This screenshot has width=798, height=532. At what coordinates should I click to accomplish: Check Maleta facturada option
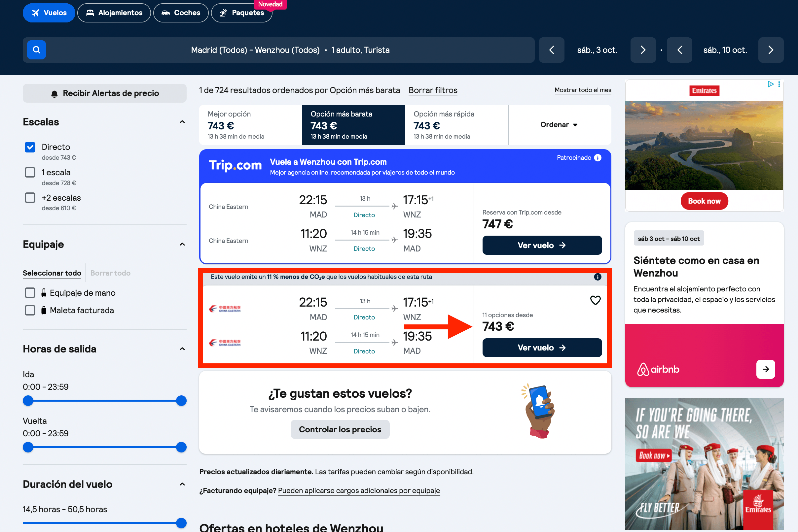pyautogui.click(x=30, y=310)
